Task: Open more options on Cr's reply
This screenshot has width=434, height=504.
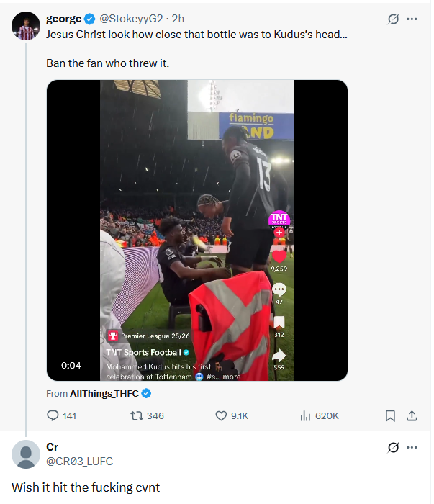Action: pos(412,447)
